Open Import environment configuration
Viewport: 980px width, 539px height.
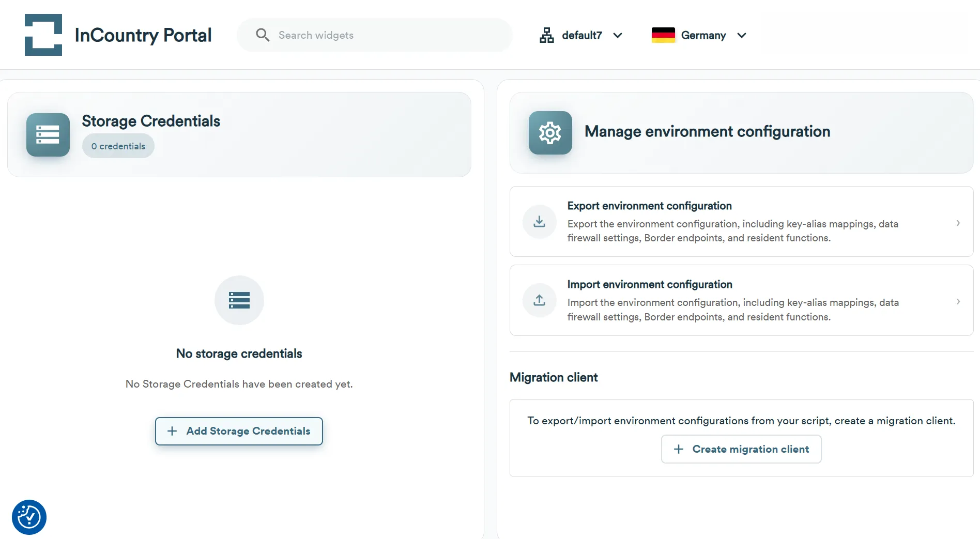point(741,300)
